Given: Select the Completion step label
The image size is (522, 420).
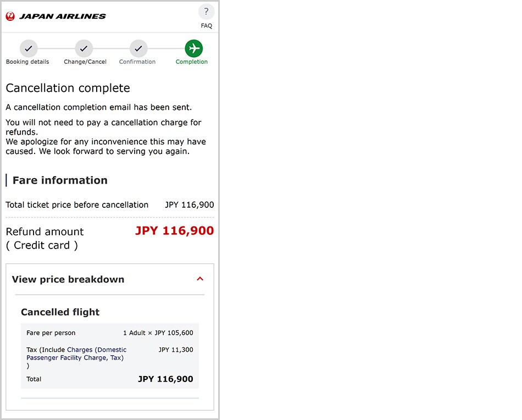Looking at the screenshot, I should pos(192,62).
